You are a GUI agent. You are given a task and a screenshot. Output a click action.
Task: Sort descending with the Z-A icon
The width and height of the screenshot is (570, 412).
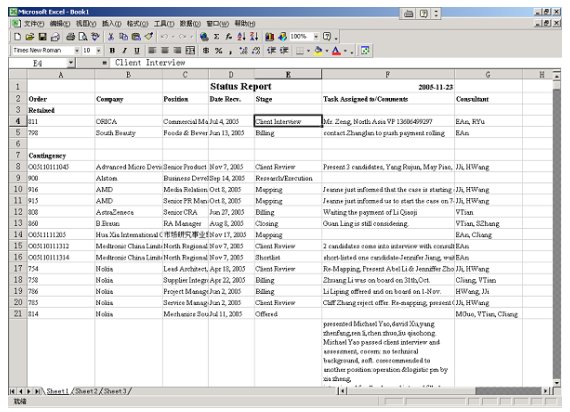[254, 37]
